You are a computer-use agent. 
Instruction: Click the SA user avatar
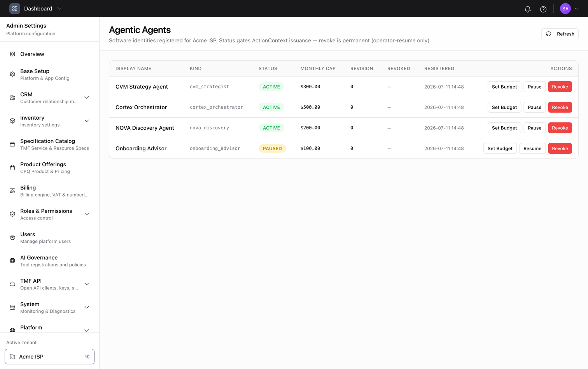pos(565,9)
